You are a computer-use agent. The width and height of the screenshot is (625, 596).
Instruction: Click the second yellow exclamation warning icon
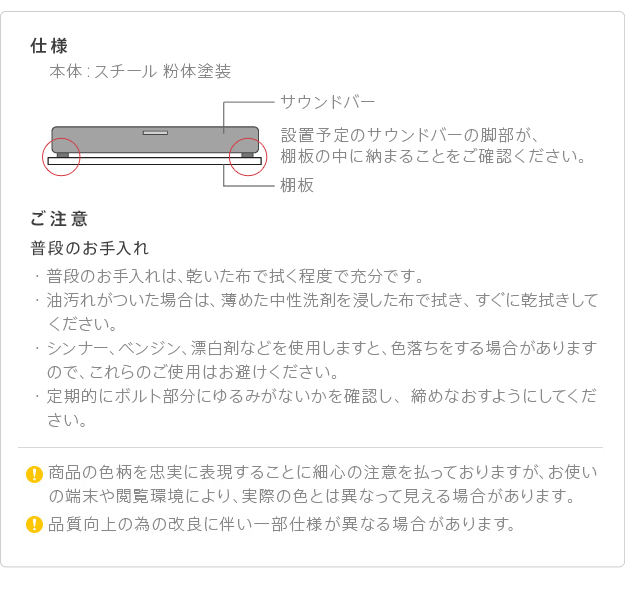34,524
